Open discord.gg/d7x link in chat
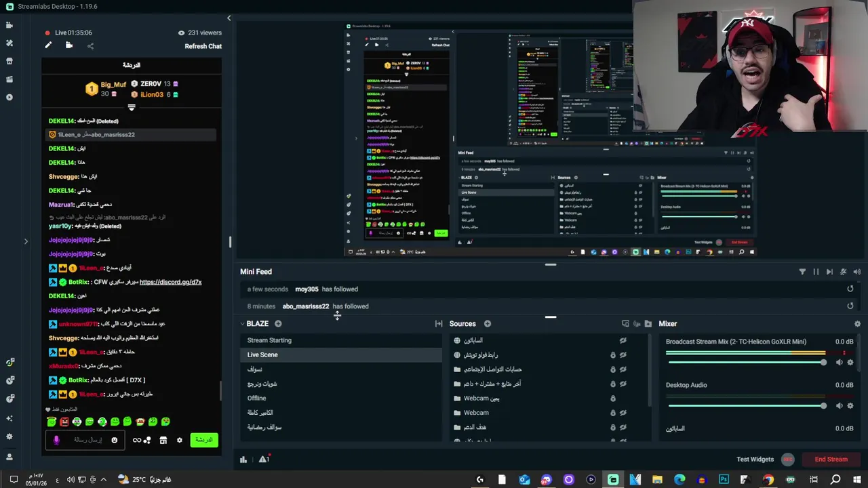Viewport: 868px width, 488px height. point(170,282)
